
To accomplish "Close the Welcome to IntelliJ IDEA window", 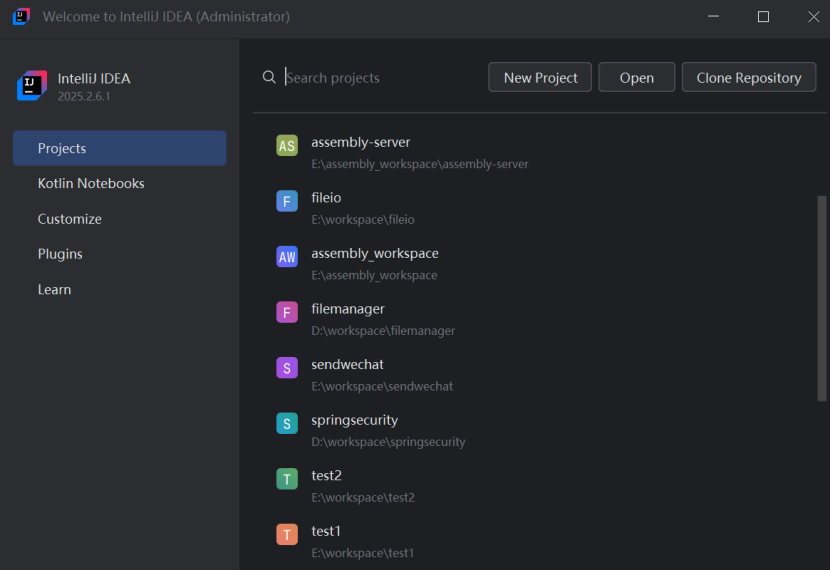I will (x=814, y=16).
